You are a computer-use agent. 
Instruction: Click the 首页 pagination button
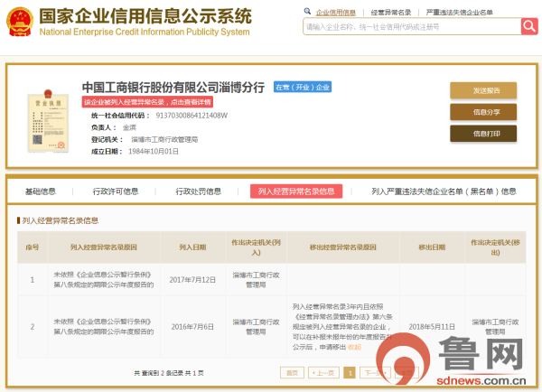tap(292, 373)
